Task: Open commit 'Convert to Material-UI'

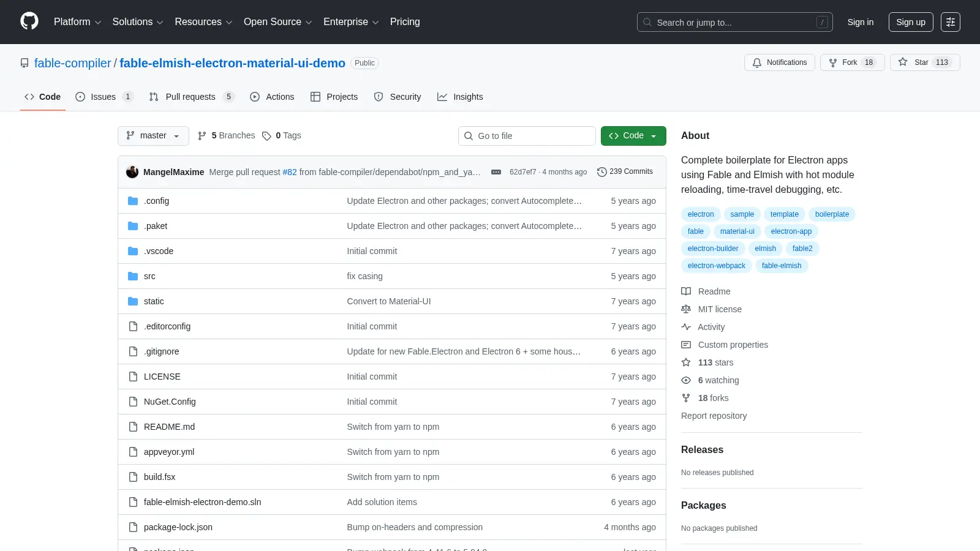Action: pos(389,301)
